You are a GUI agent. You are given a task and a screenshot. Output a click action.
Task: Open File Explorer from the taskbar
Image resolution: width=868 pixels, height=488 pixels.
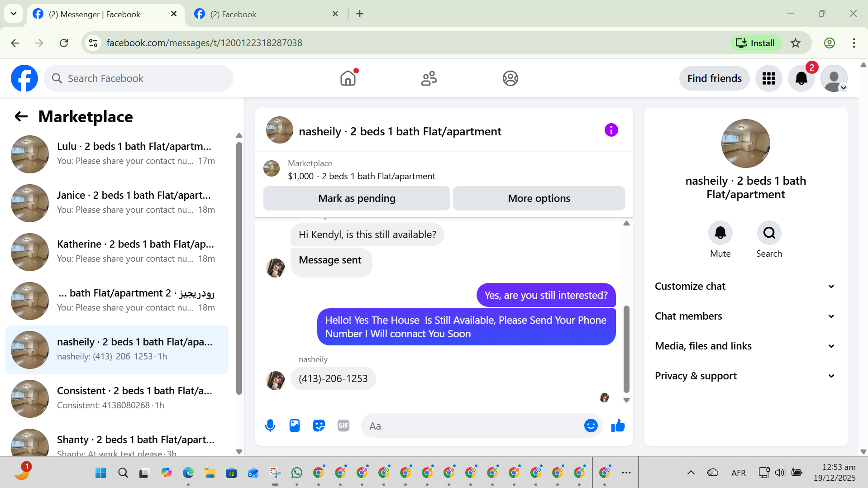point(210,473)
